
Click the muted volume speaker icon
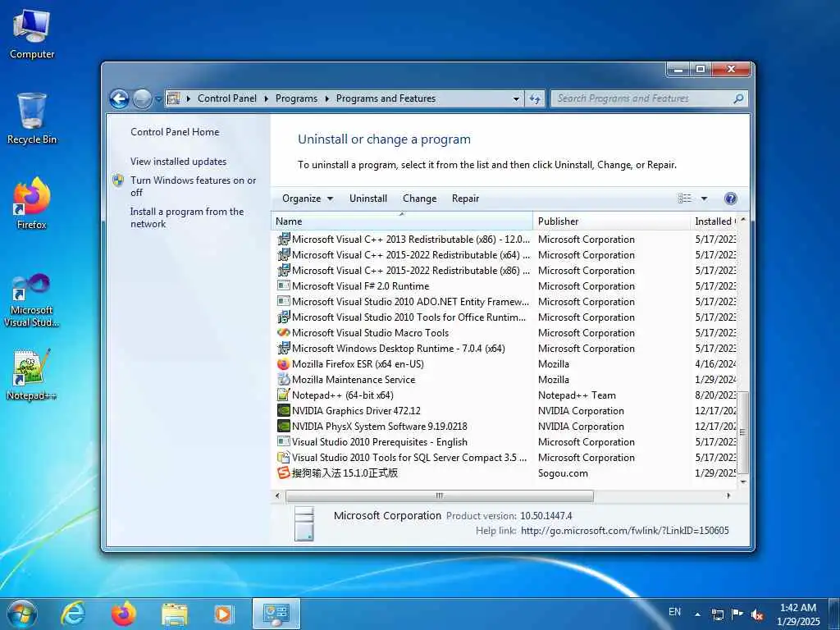(757, 614)
